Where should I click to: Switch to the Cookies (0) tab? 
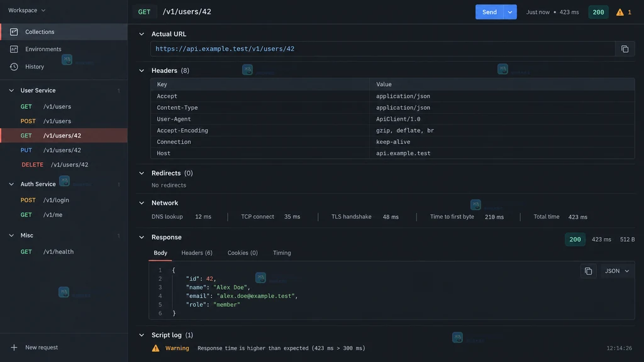tap(242, 253)
